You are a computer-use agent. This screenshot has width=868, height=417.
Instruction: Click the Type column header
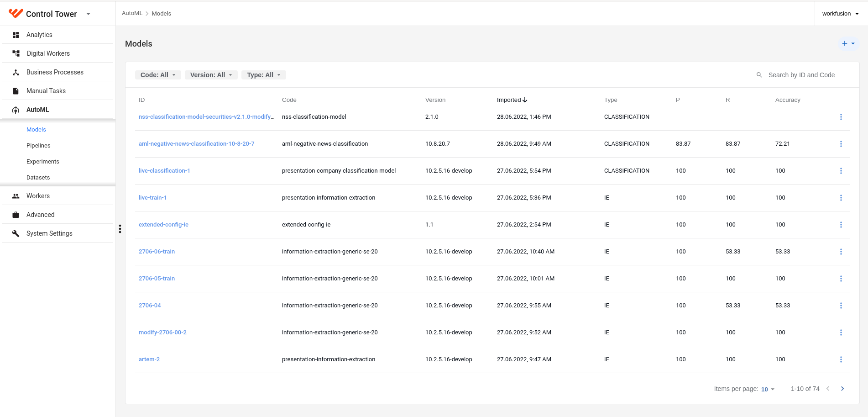click(611, 100)
